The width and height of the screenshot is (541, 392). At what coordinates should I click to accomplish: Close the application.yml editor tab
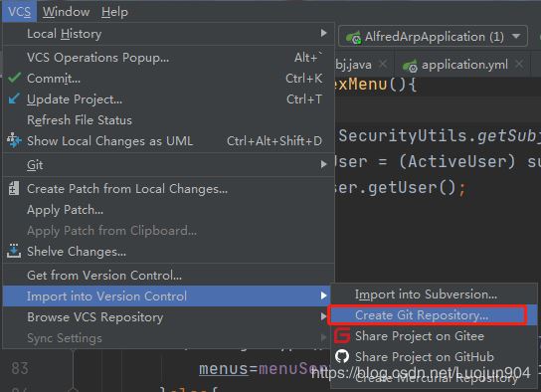[x=519, y=64]
